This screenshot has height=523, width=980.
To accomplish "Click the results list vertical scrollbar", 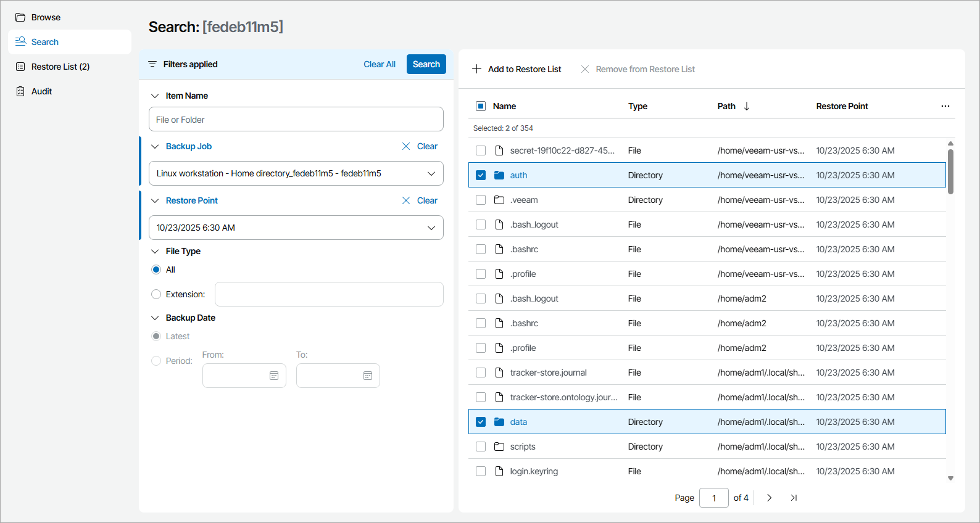I will [950, 171].
